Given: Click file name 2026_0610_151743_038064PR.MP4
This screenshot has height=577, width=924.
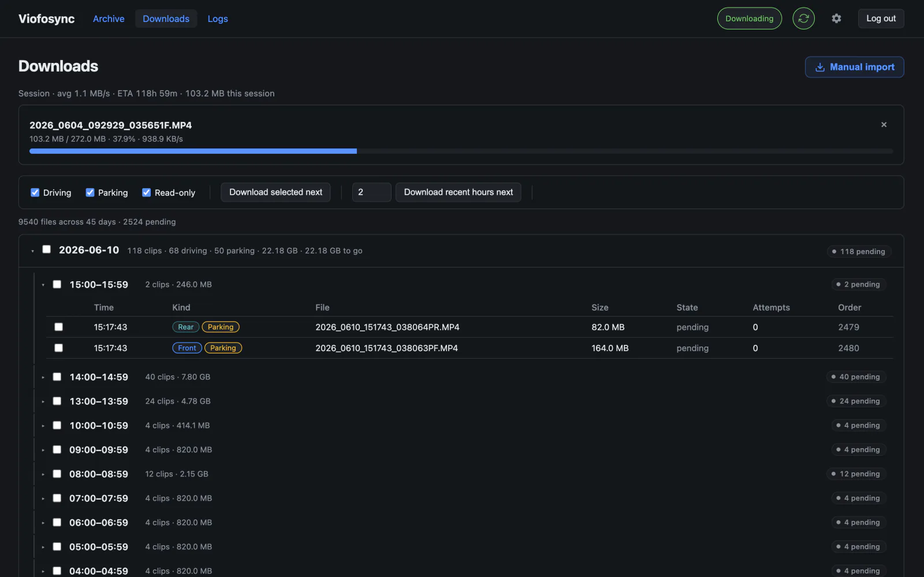Looking at the screenshot, I should point(388,327).
